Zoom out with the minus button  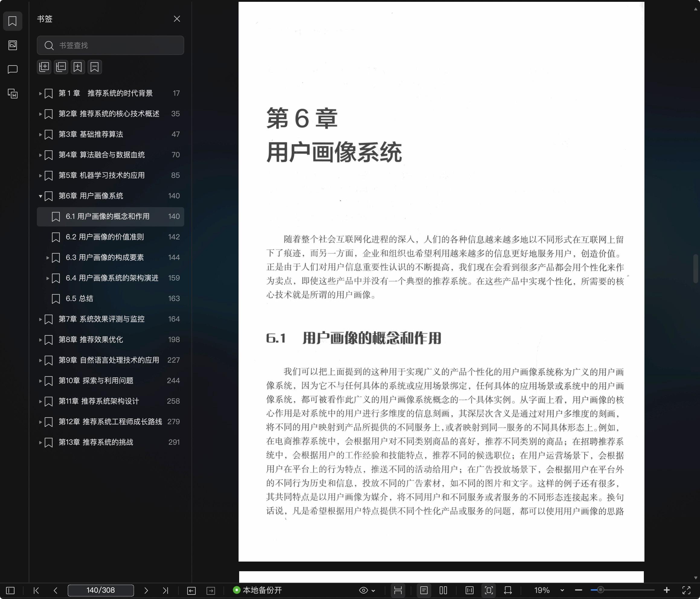click(x=578, y=590)
